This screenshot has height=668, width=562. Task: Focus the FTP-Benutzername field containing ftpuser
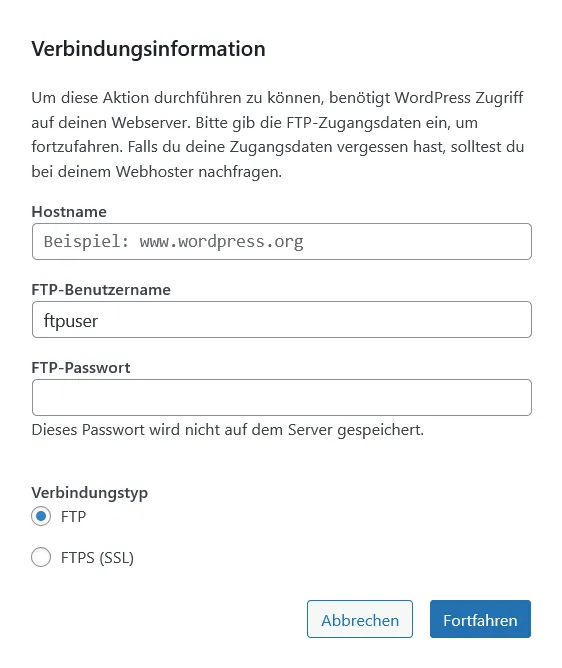(282, 320)
